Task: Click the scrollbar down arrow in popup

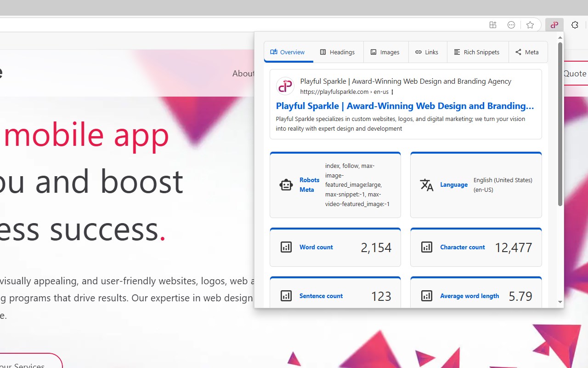Action: pyautogui.click(x=560, y=302)
